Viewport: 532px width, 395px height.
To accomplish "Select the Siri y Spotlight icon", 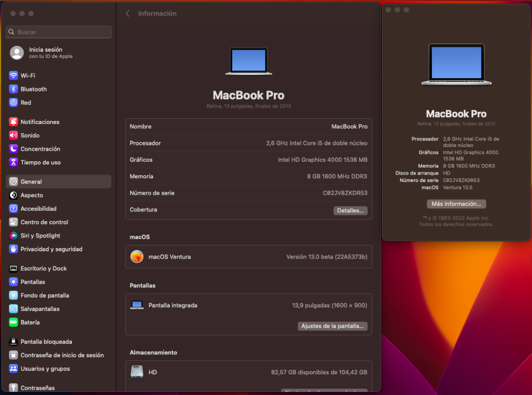I will pyautogui.click(x=13, y=236).
